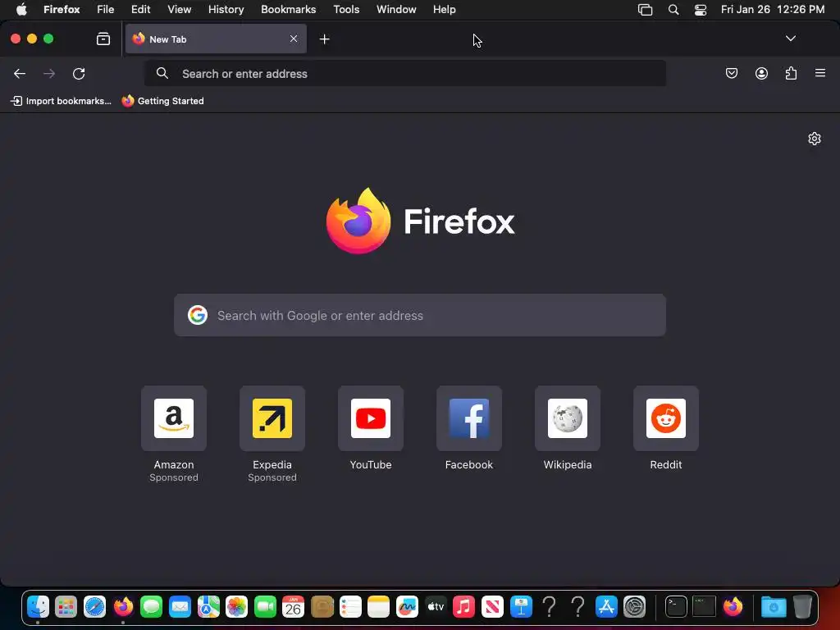
Task: Click the date and time display
Action: click(773, 10)
